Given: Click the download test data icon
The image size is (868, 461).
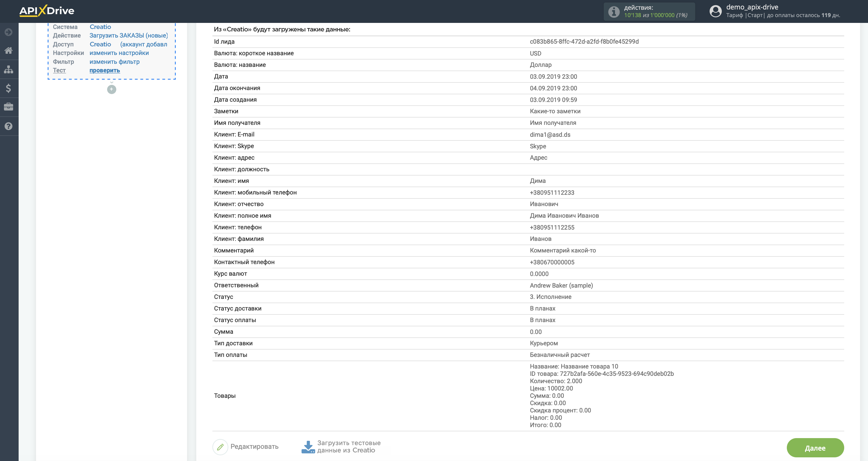Looking at the screenshot, I should [308, 447].
